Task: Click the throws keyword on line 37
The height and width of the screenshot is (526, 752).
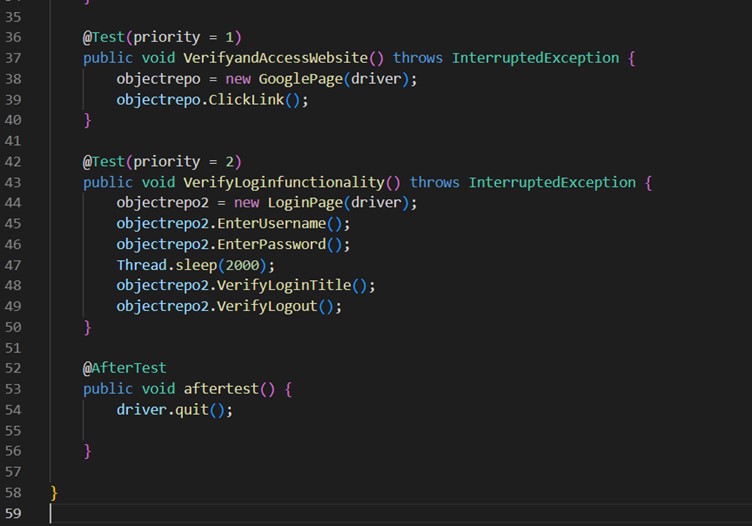Action: coord(418,58)
